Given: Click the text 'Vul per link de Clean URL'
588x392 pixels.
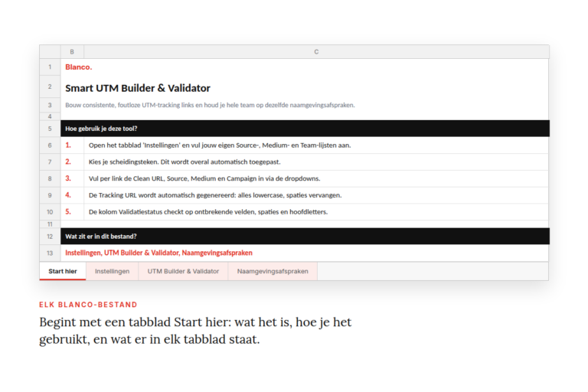Looking at the screenshot, I should pos(204,178).
